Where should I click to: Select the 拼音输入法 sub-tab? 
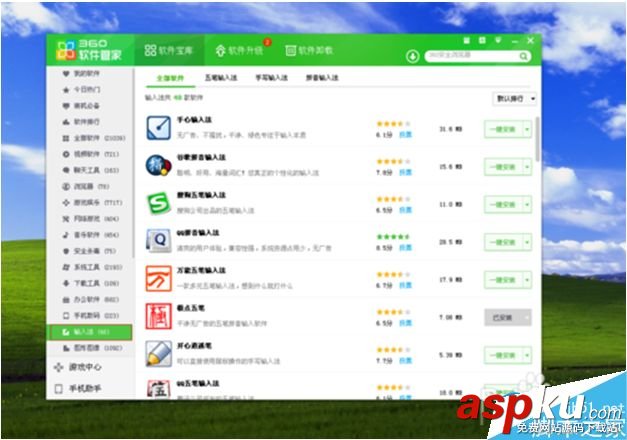[322, 78]
